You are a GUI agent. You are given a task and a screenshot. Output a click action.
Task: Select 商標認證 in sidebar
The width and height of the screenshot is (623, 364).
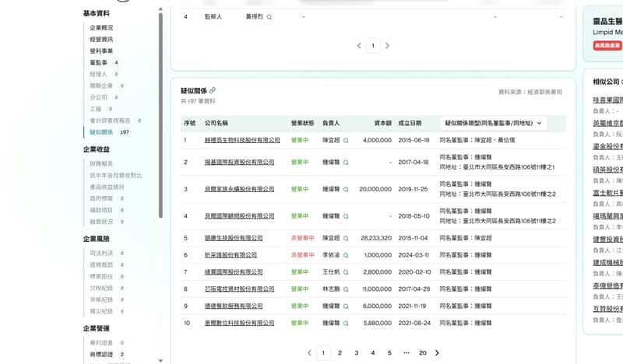100,354
